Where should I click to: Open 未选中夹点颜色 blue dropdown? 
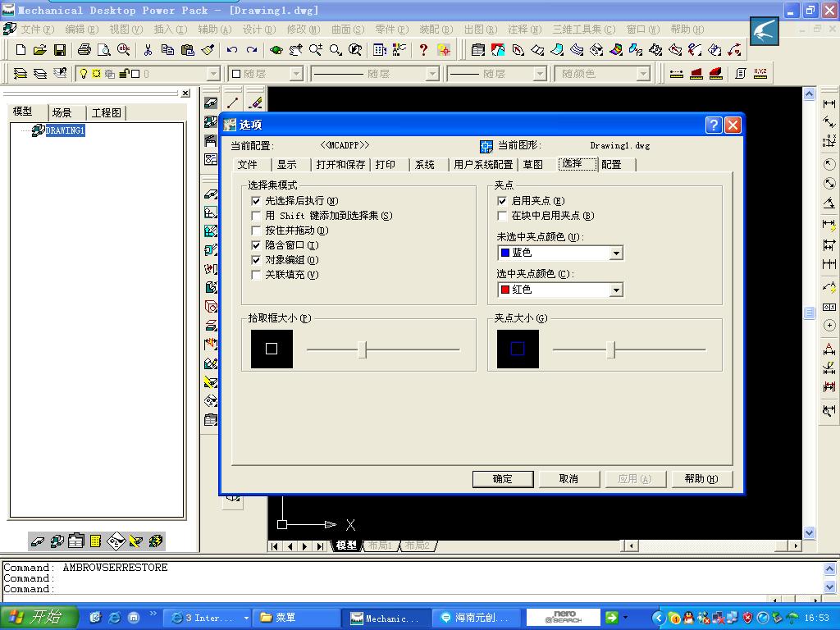[x=617, y=253]
